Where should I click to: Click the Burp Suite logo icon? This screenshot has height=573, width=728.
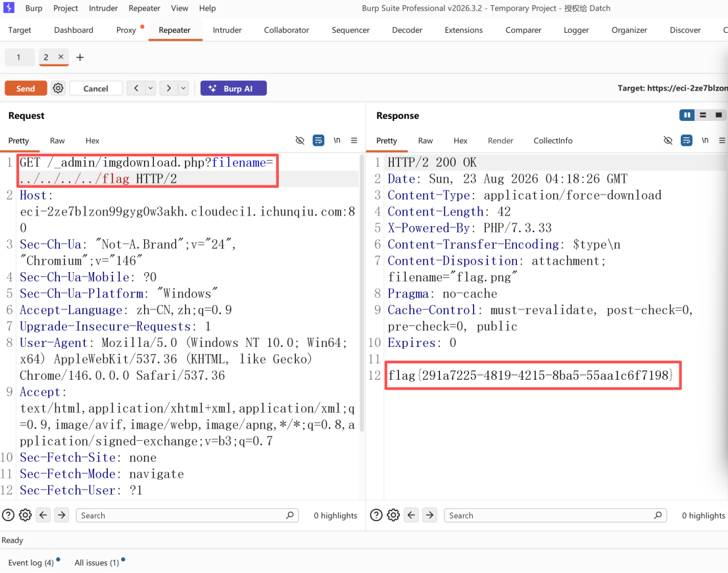(9, 7)
